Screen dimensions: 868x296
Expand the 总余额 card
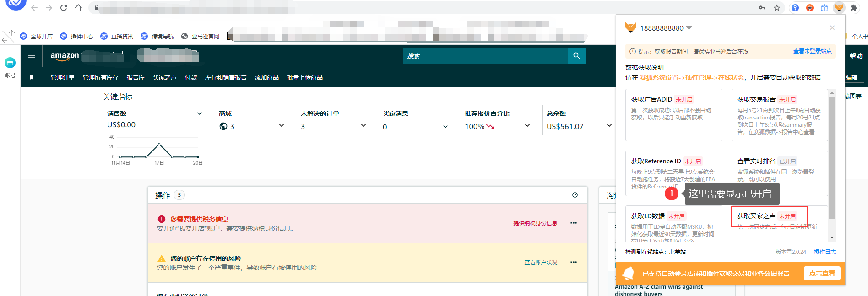(609, 126)
